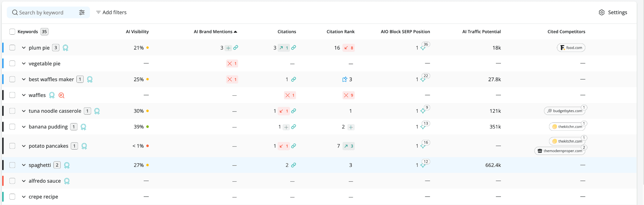644x205 pixels.
Task: Click award ribbon icon beside potato pancakes
Action: point(84,146)
